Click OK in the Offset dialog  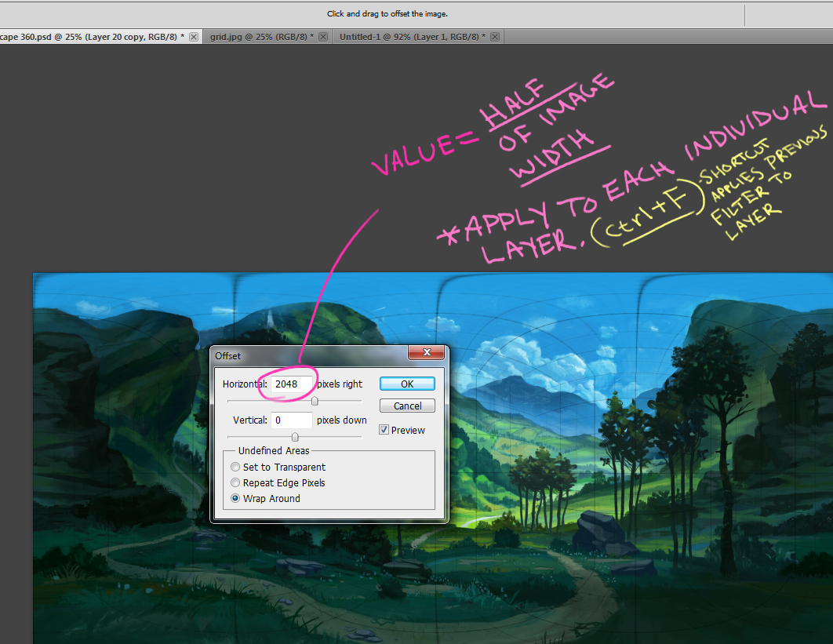tap(407, 384)
